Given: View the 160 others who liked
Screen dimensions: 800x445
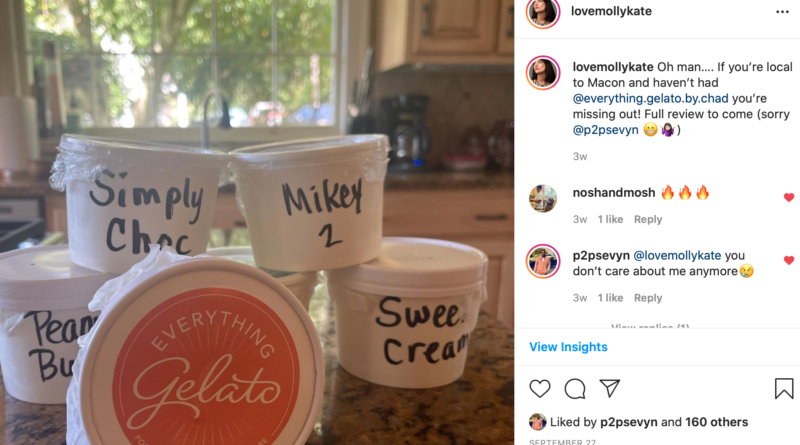Looking at the screenshot, I should (x=716, y=422).
